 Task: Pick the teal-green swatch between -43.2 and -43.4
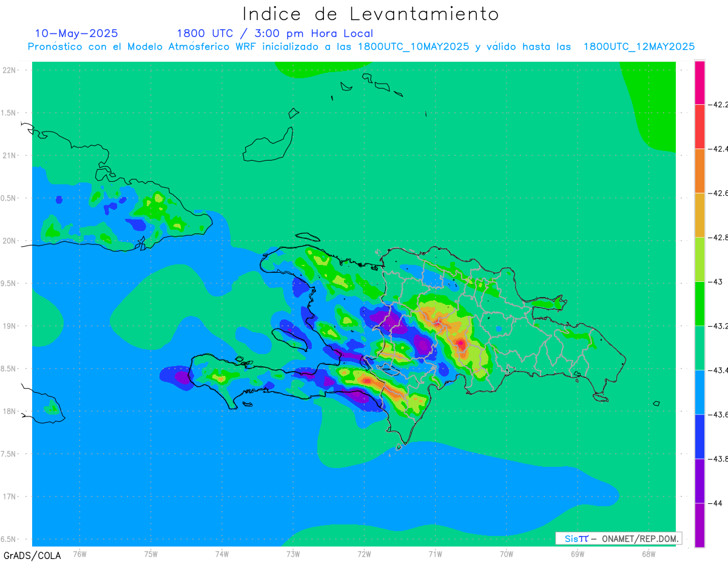coord(699,348)
